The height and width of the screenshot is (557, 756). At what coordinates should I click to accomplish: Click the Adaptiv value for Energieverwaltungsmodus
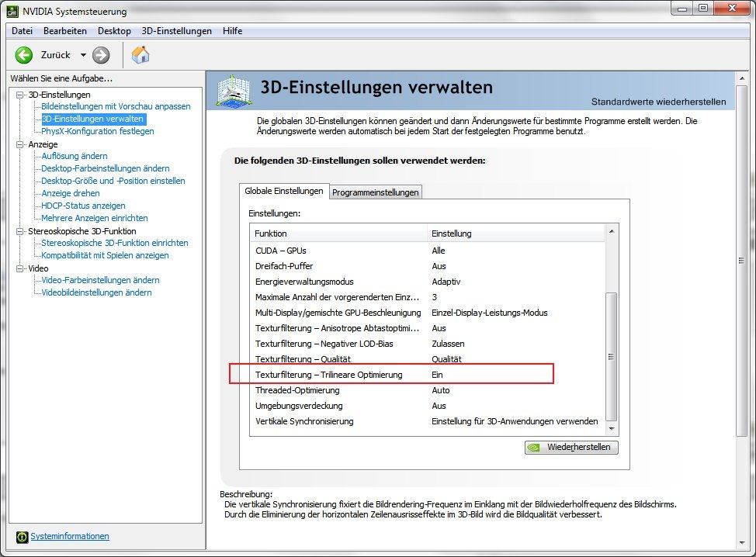[446, 282]
